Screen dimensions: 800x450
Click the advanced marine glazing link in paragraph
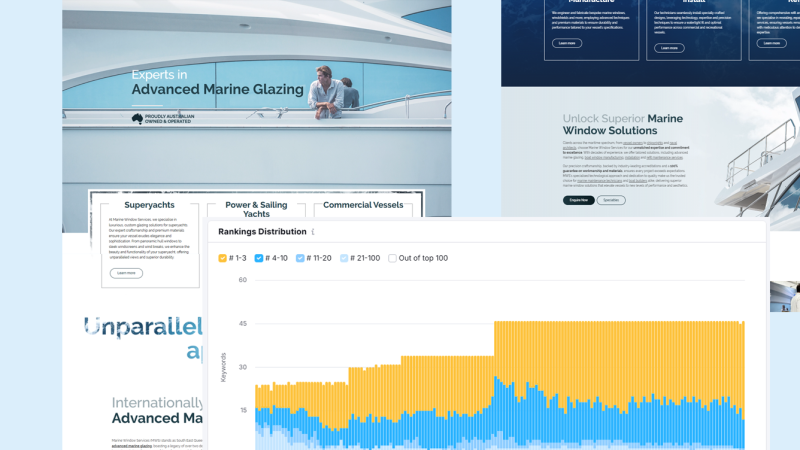[x=132, y=446]
